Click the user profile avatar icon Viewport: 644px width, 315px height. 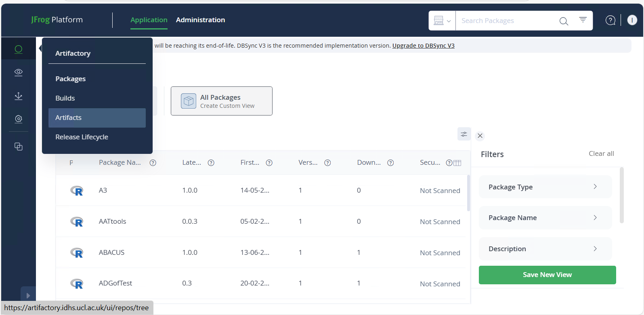tap(632, 20)
